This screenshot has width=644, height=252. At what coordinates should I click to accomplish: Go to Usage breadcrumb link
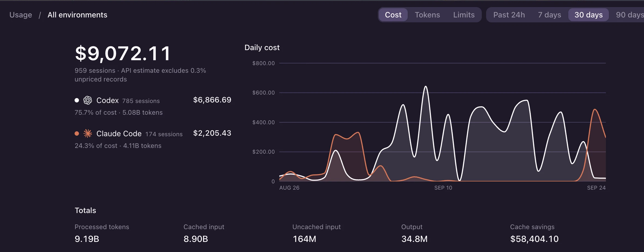tap(21, 15)
